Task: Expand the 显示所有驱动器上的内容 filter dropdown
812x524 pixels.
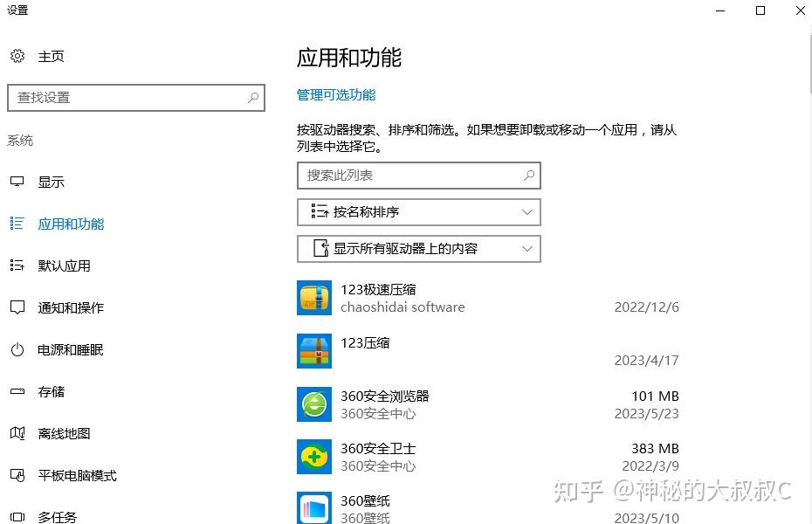Action: 419,249
